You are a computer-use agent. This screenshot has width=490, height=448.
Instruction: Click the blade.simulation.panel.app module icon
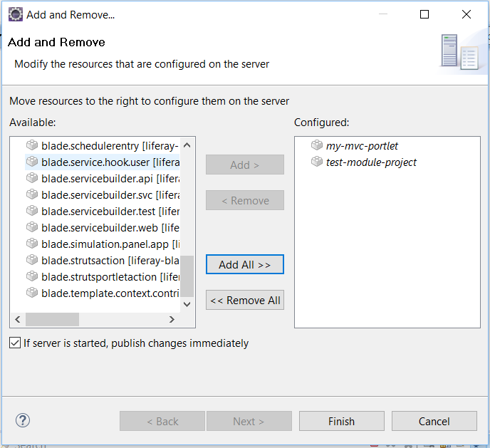[32, 244]
